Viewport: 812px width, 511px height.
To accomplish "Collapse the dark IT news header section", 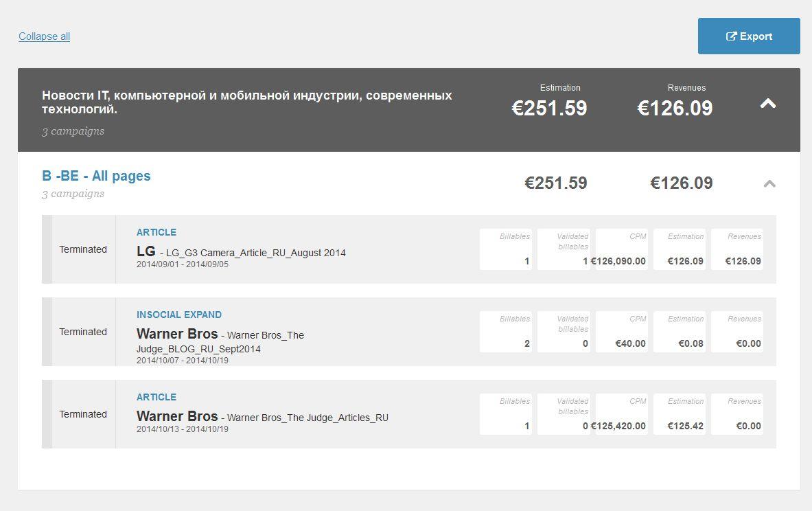I will (768, 104).
